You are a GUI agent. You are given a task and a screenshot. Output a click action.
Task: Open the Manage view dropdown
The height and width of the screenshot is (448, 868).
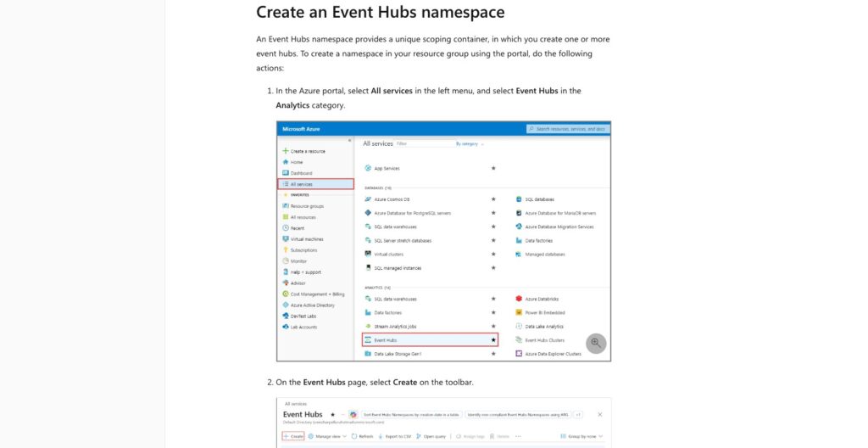(327, 436)
